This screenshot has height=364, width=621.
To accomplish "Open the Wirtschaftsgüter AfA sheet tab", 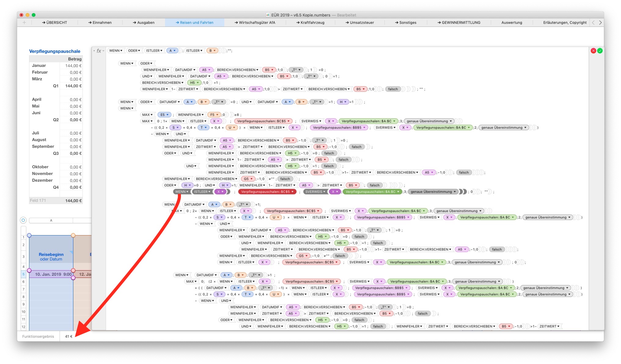I will click(255, 23).
